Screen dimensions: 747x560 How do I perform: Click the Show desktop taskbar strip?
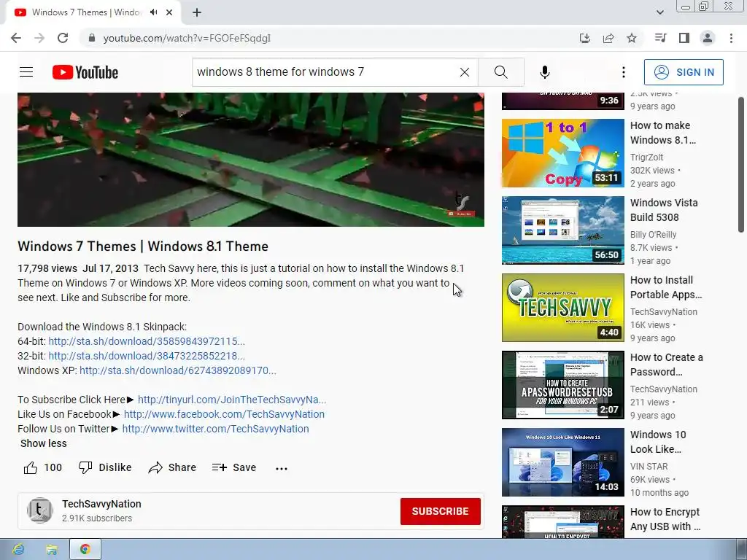click(742, 550)
